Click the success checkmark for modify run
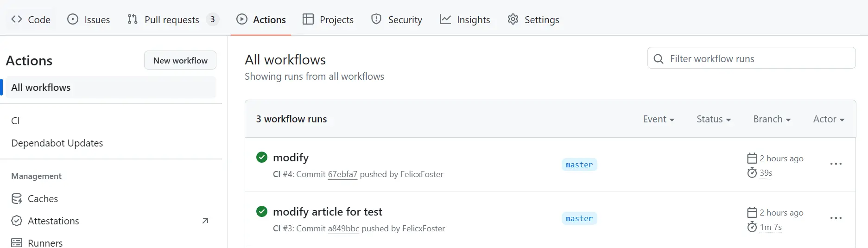 coord(262,158)
